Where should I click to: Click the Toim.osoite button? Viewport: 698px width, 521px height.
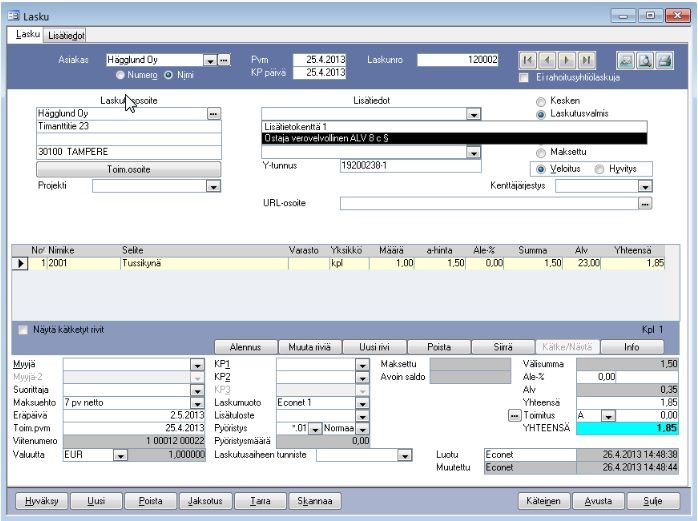(x=129, y=170)
